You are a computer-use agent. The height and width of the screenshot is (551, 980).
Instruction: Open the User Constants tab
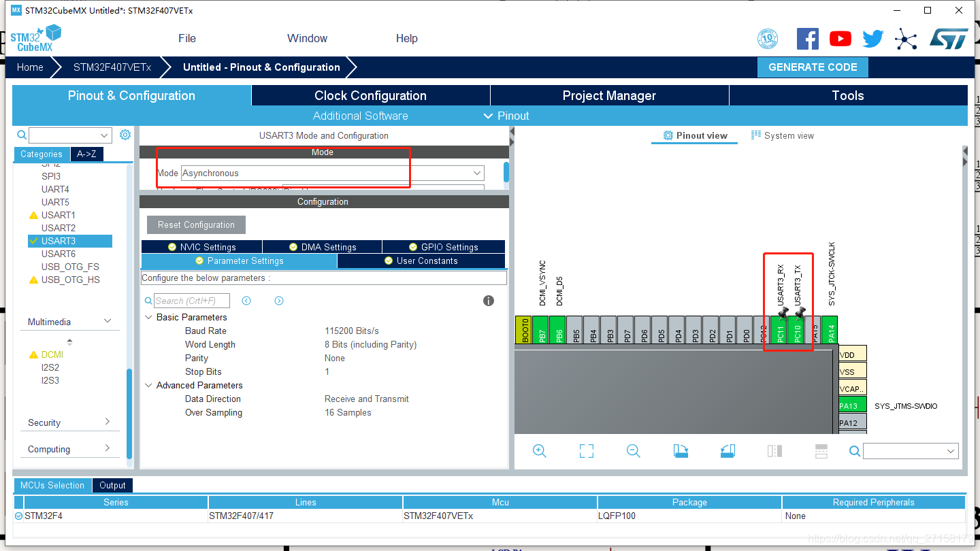click(421, 261)
